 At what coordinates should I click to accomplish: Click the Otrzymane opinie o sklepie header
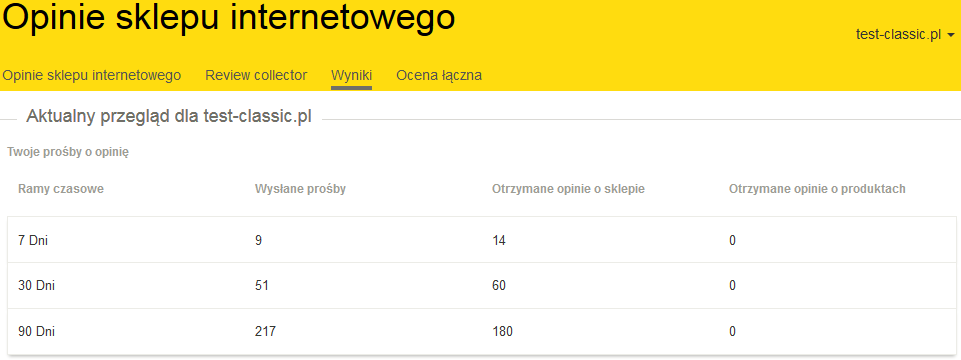coord(568,189)
